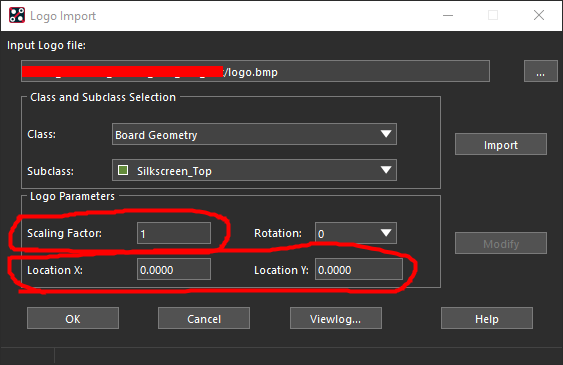This screenshot has height=365, width=563.
Task: Click the Location X input field
Action: 174,269
